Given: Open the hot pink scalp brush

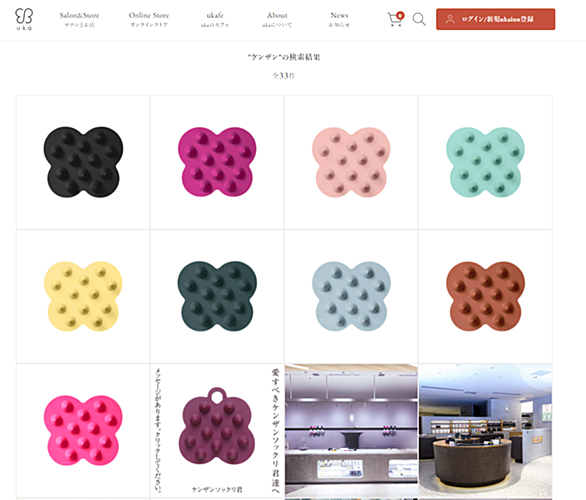Looking at the screenshot, I should pyautogui.click(x=83, y=430).
